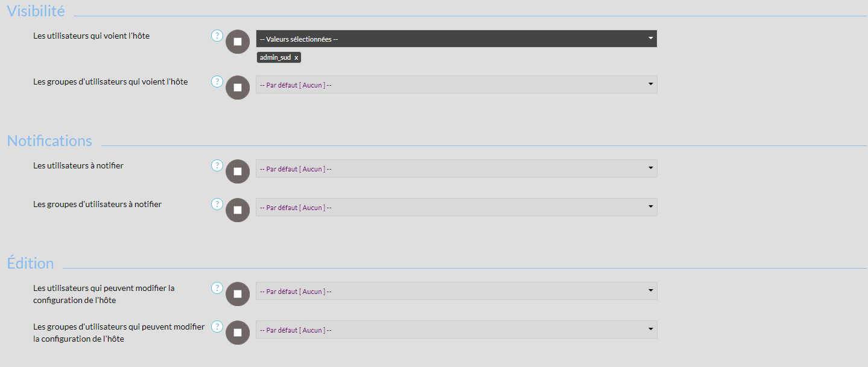Toggle round button for users who see host

[x=238, y=42]
